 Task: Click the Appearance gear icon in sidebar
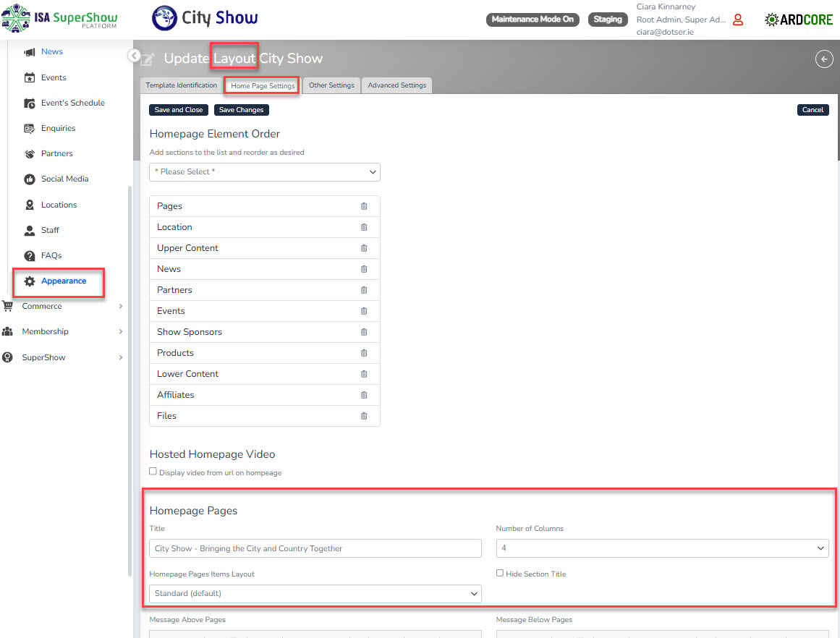click(x=30, y=281)
